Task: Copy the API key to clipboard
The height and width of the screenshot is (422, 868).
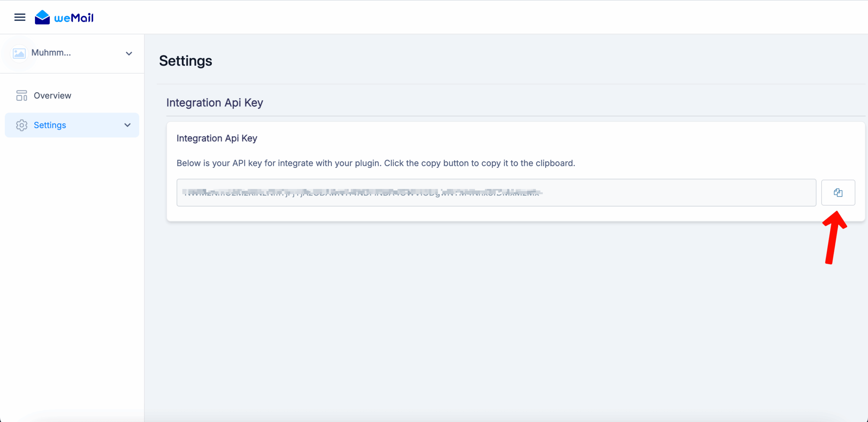Action: (838, 193)
